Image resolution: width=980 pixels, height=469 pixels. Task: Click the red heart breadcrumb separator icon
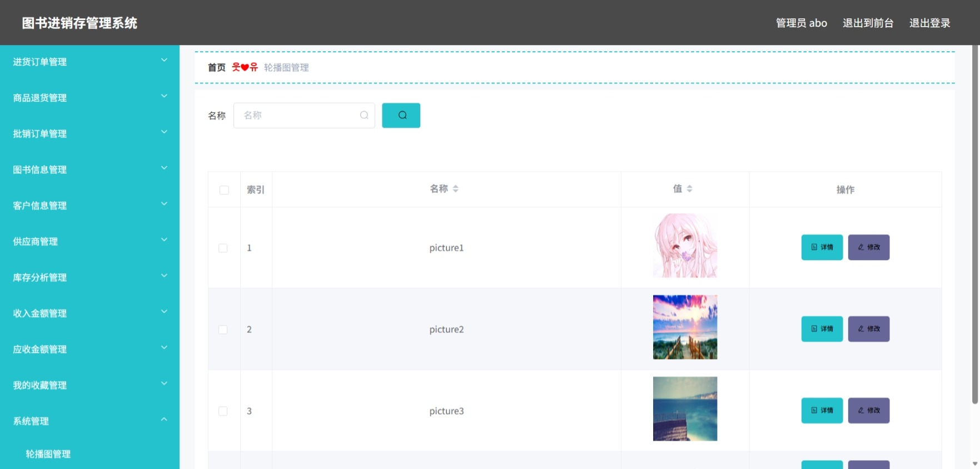pyautogui.click(x=245, y=67)
